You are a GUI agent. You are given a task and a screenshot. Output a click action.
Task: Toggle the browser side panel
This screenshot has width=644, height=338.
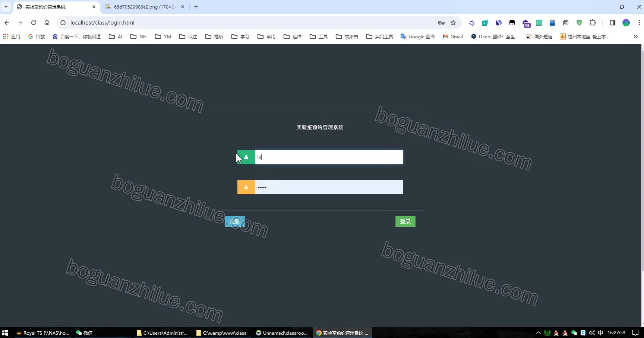pos(612,23)
